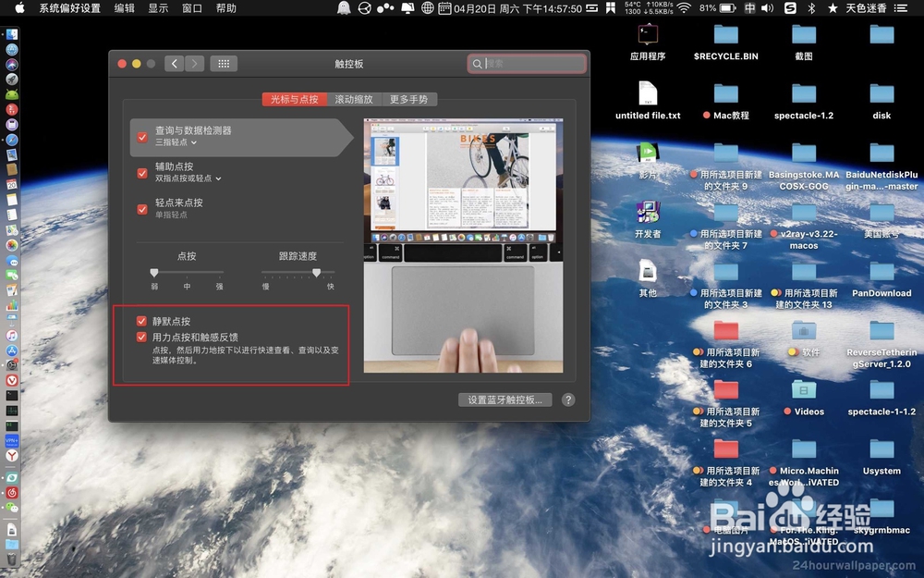Switch to the 滚动缩放 tab

(x=354, y=99)
